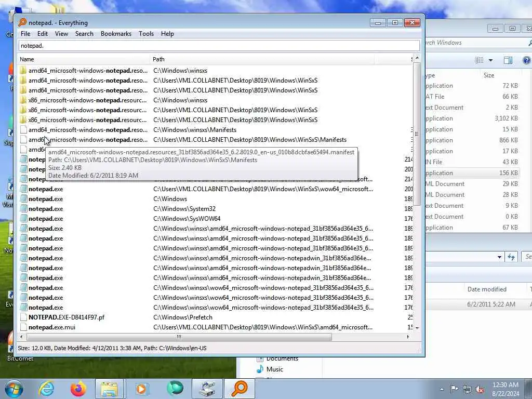532x399 pixels.
Task: Click the taskbar icon left of Everything
Action: (207, 389)
